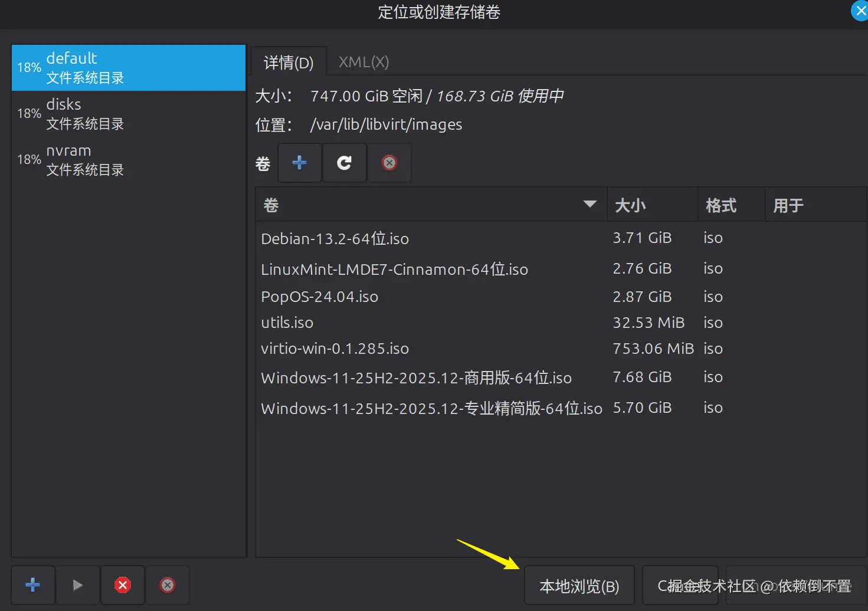This screenshot has width=868, height=611.
Task: Switch to the 详情(D) tab
Action: [289, 62]
